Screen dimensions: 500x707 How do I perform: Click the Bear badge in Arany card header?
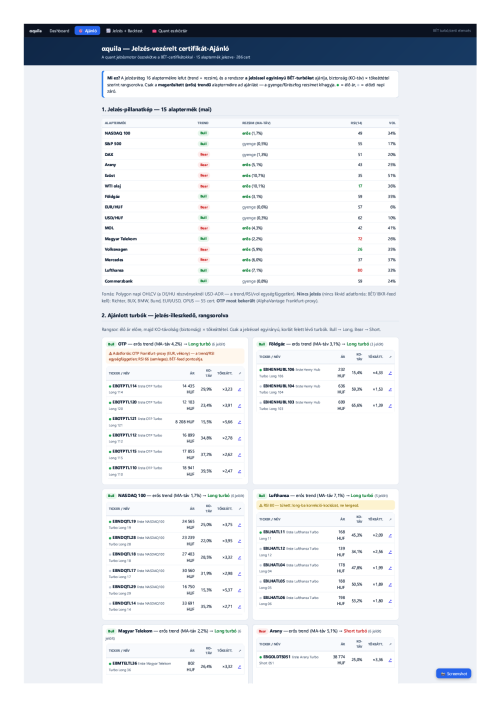point(262,631)
